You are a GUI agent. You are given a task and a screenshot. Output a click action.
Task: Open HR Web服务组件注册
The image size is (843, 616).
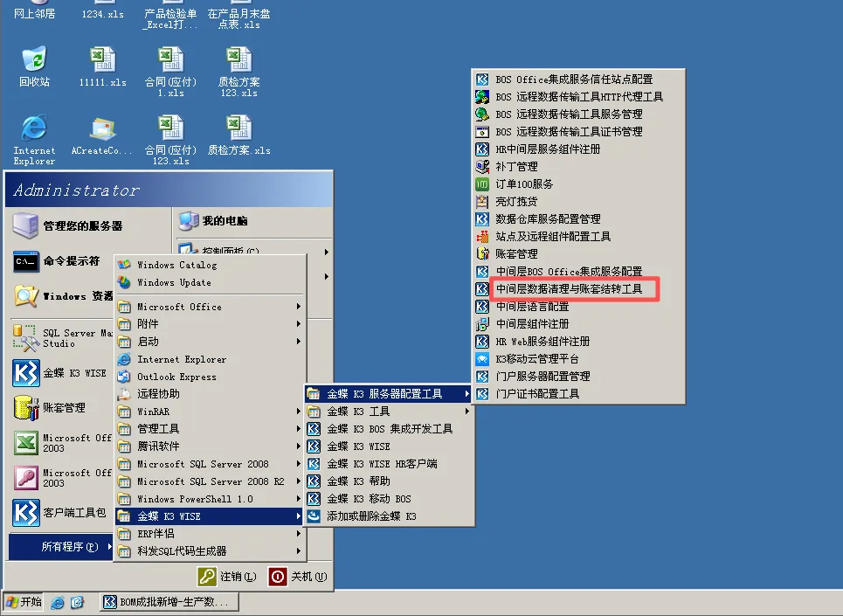pyautogui.click(x=542, y=342)
